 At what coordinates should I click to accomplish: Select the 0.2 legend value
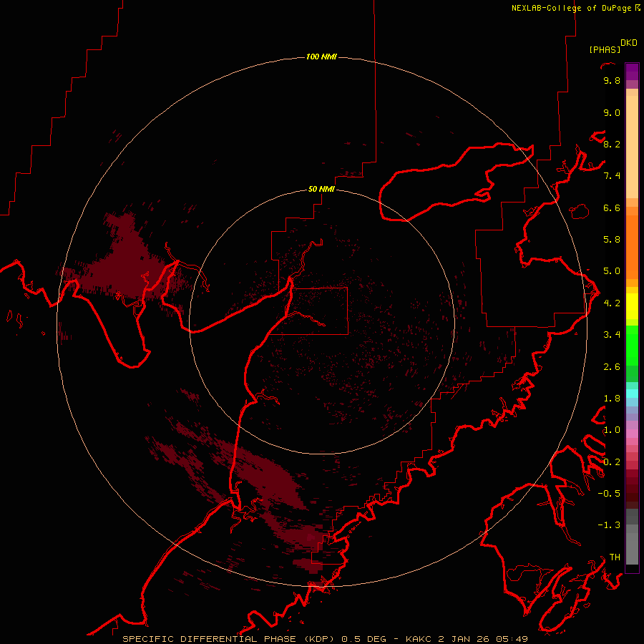tap(612, 462)
